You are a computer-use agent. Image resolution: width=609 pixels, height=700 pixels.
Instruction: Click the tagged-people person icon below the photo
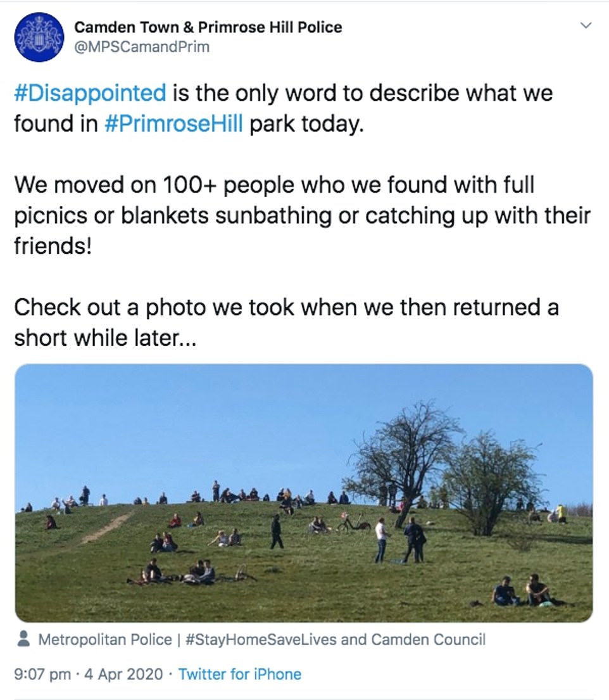[x=23, y=639]
